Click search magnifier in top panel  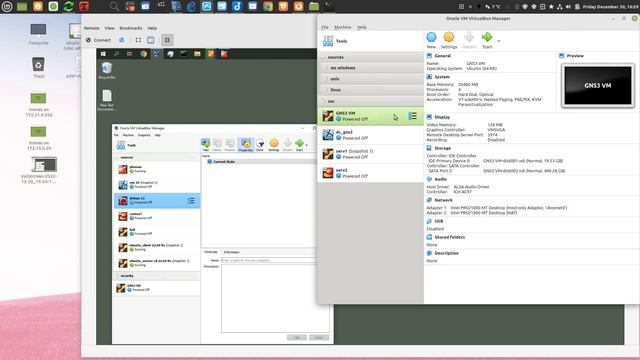click(114, 6)
